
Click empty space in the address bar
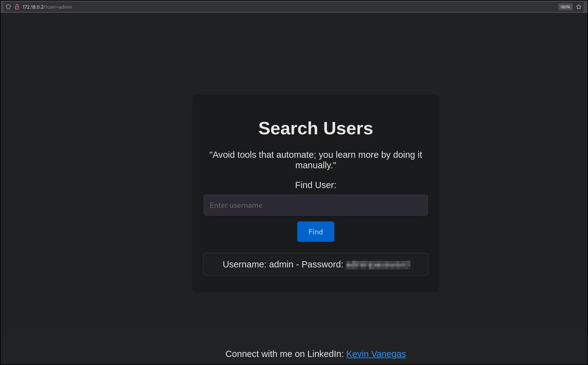coord(309,7)
